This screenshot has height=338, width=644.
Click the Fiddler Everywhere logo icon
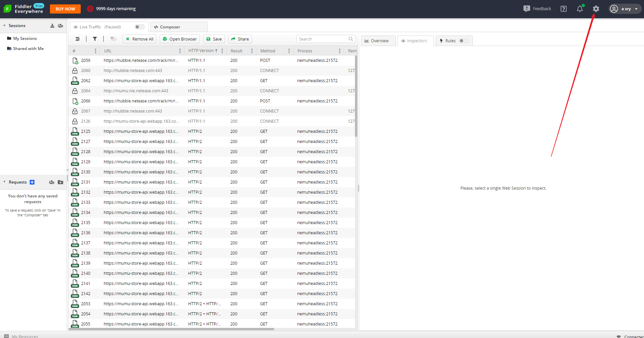click(x=7, y=9)
